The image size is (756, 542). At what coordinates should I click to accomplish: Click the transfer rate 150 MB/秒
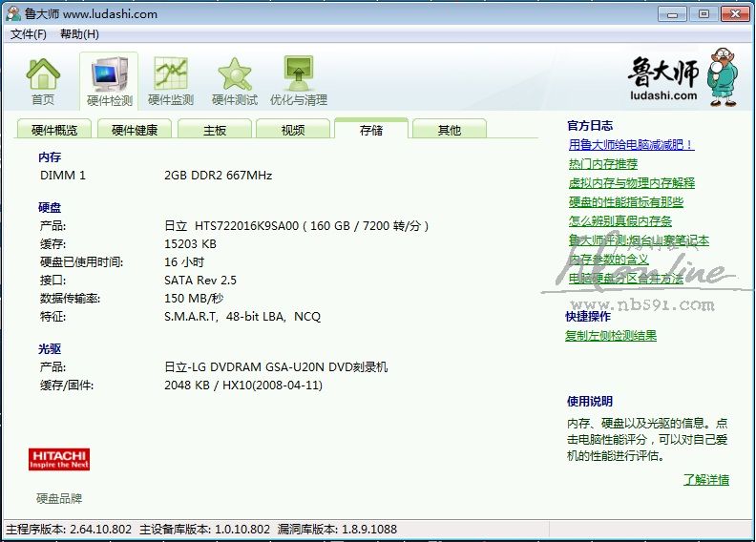point(194,299)
